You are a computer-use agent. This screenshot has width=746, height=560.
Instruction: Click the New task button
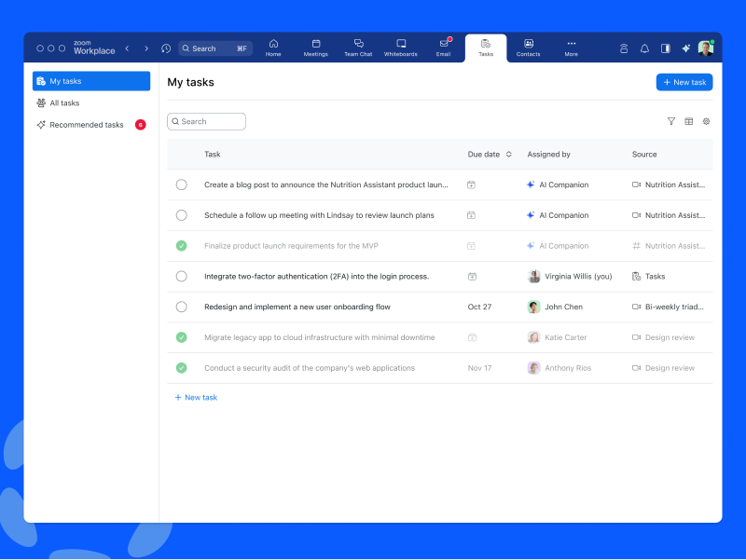(684, 82)
